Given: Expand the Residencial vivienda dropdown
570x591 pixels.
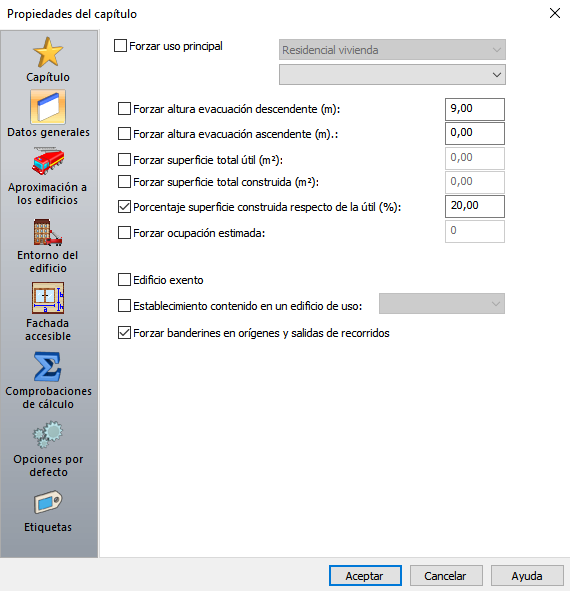Looking at the screenshot, I should 392,49.
